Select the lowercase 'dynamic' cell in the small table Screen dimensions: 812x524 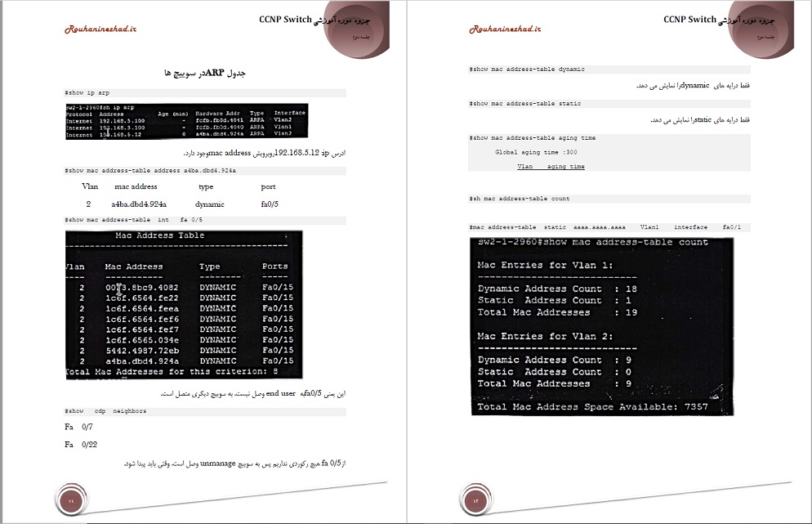(x=210, y=204)
